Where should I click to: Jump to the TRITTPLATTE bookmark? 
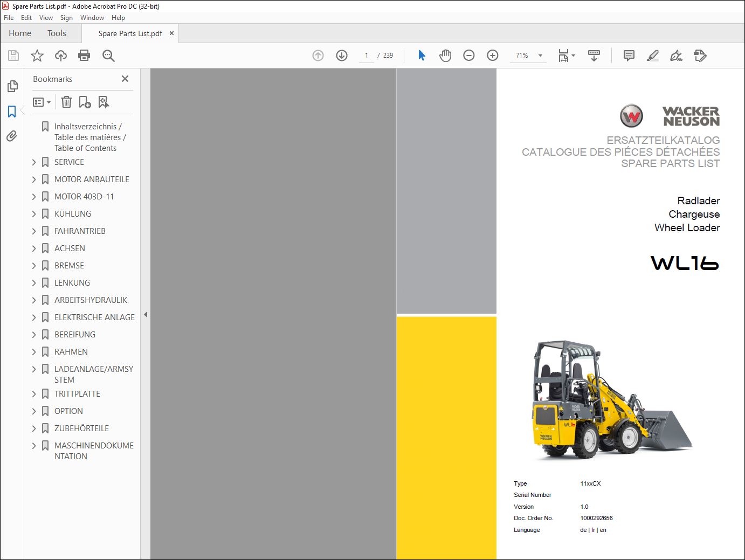[77, 394]
